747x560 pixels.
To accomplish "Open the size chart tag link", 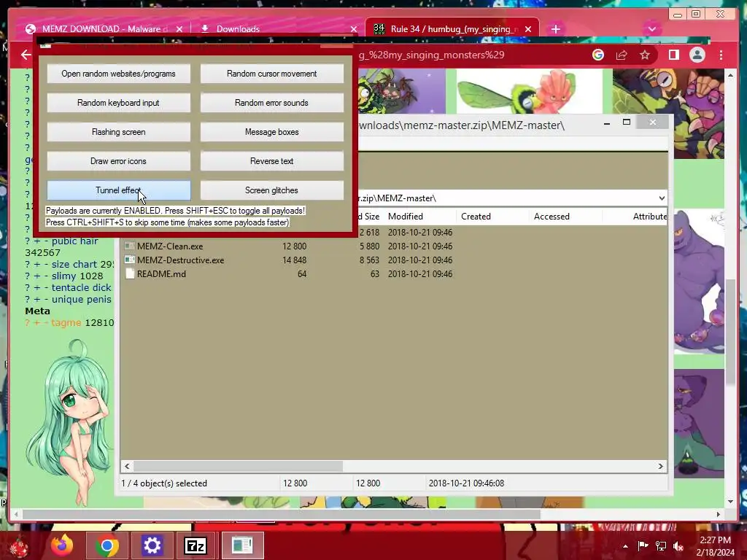I will (x=74, y=264).
